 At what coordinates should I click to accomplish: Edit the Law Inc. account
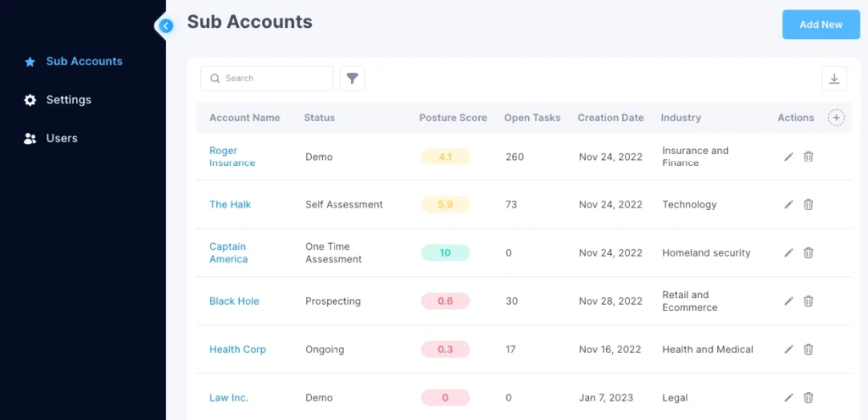(788, 397)
